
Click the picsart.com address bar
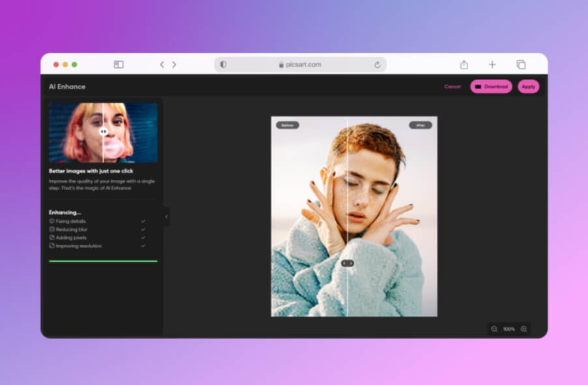coord(300,64)
